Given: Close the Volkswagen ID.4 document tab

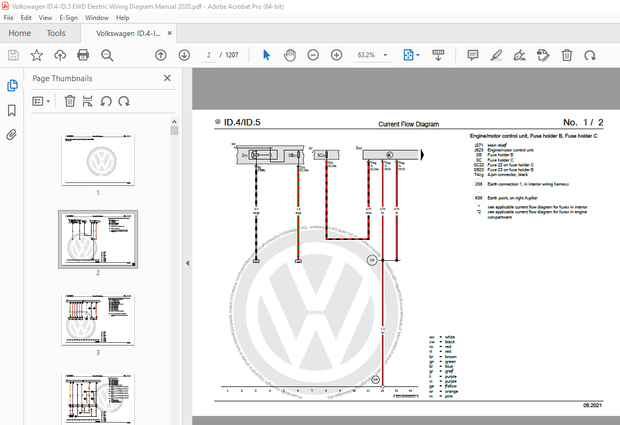Looking at the screenshot, I should 170,33.
